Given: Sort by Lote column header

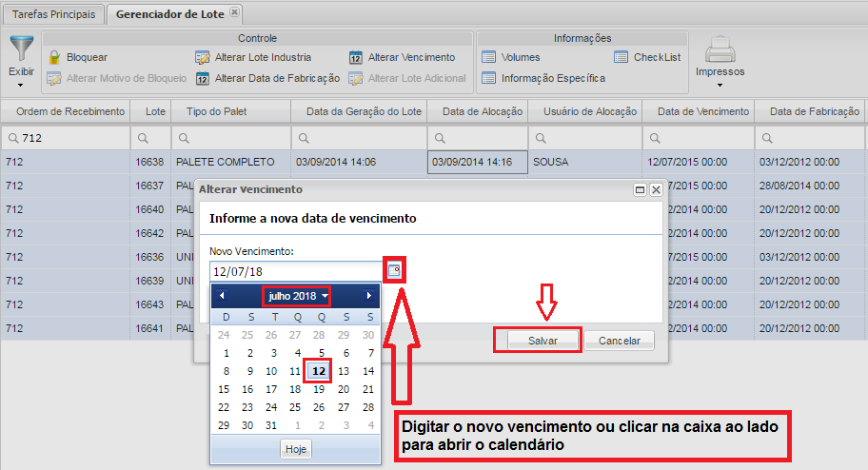Looking at the screenshot, I should pos(150,111).
